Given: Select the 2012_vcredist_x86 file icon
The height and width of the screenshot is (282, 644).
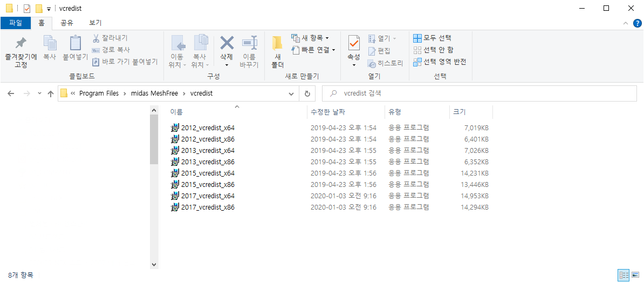Looking at the screenshot, I should 175,139.
